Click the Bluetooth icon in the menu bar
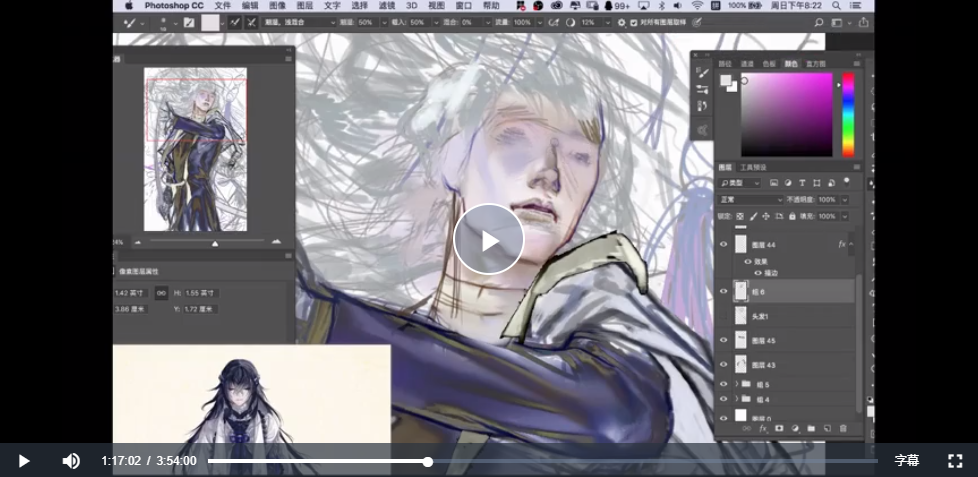Viewport: 978px width, 477px height. coord(663,6)
